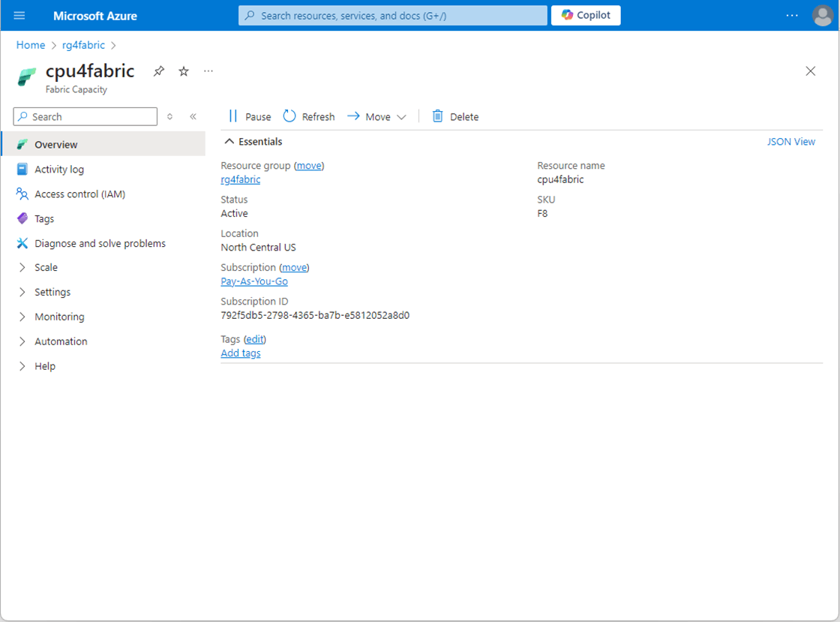The width and height of the screenshot is (840, 622).
Task: Pin cpu4fabric to the dashboard
Action: point(158,71)
